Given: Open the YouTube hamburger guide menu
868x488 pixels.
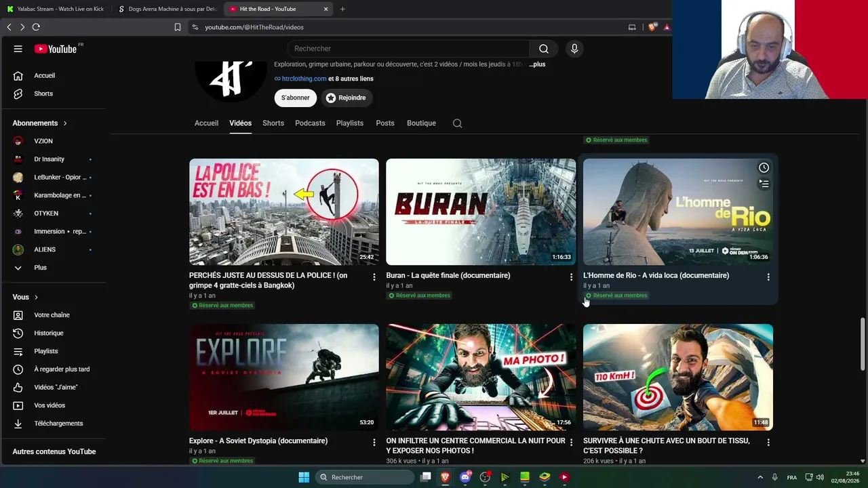Looking at the screenshot, I should 18,49.
